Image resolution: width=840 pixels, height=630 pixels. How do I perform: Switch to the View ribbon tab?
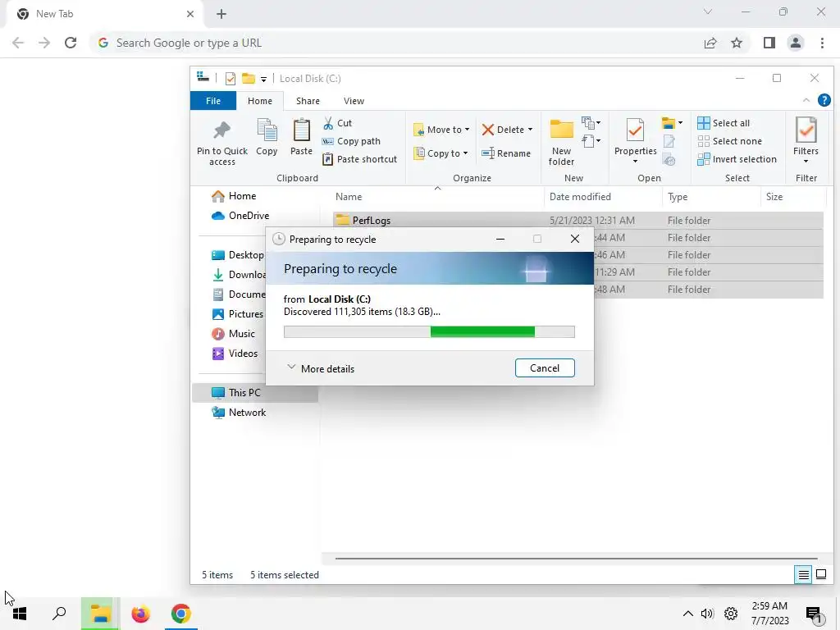pyautogui.click(x=354, y=101)
